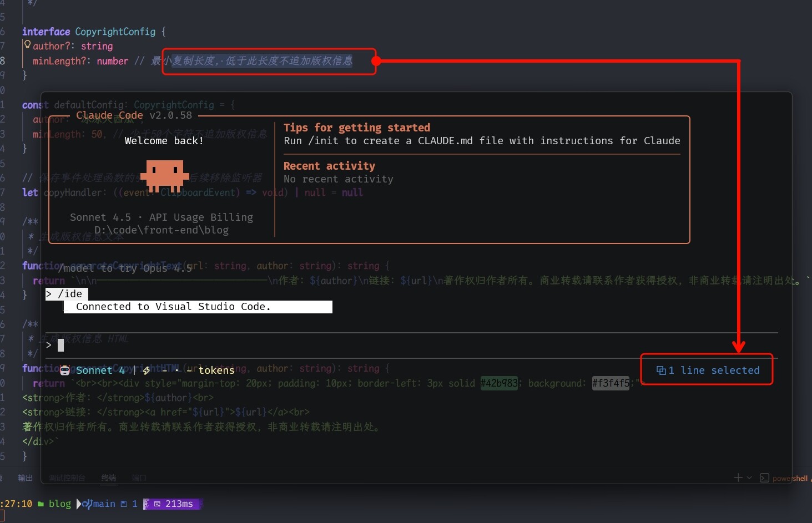Click 'main' branch name in shell prompt

[x=104, y=504]
